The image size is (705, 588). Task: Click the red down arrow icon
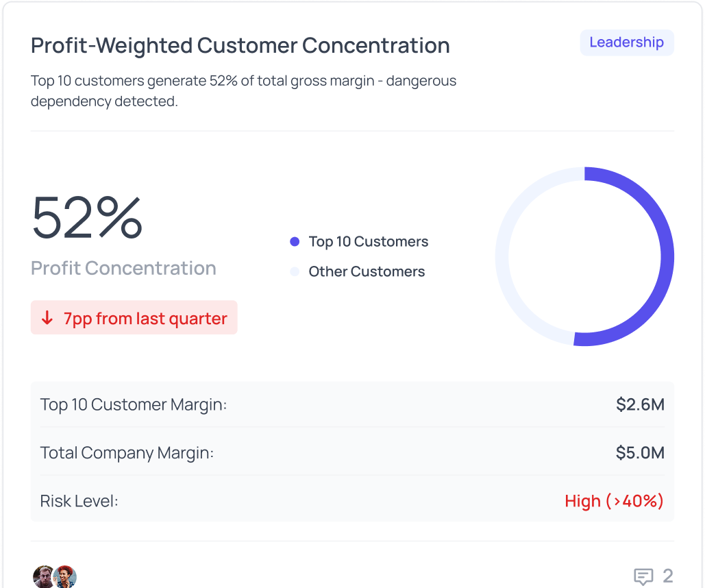[x=47, y=318]
